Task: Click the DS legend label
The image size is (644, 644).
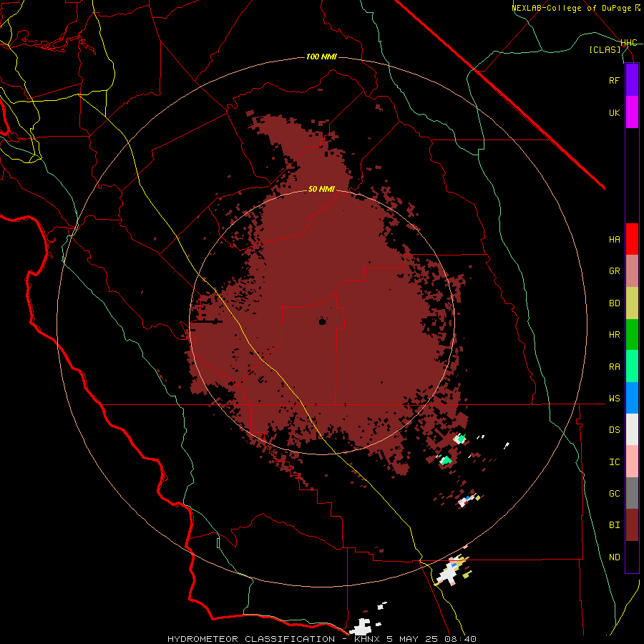Action: point(614,430)
